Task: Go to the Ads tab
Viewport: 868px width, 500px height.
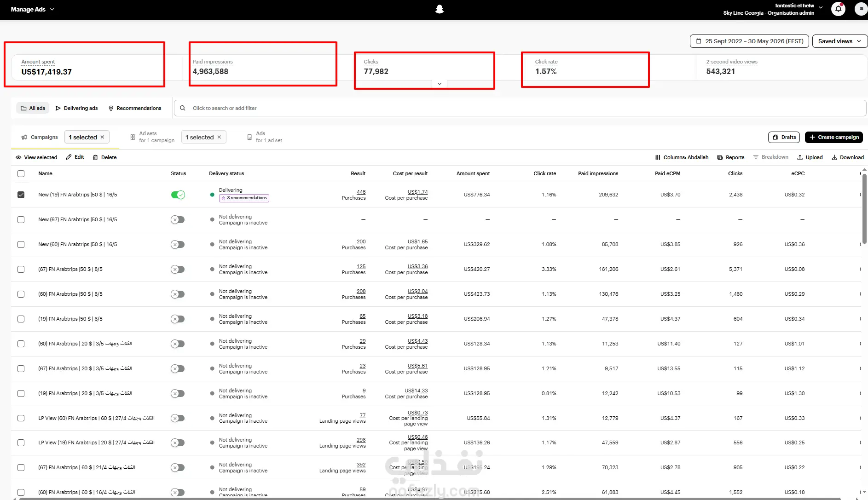Action: 265,137
